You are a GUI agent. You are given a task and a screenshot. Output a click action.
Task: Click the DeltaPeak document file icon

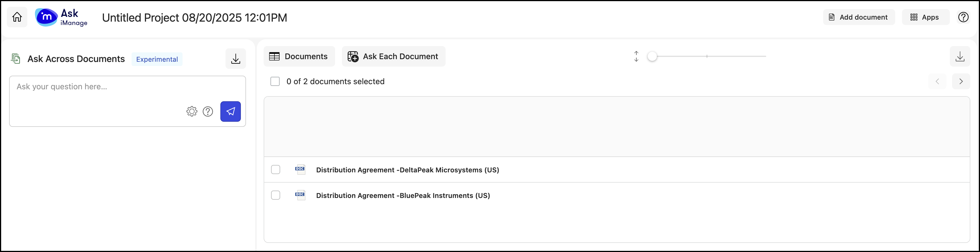coord(300,170)
